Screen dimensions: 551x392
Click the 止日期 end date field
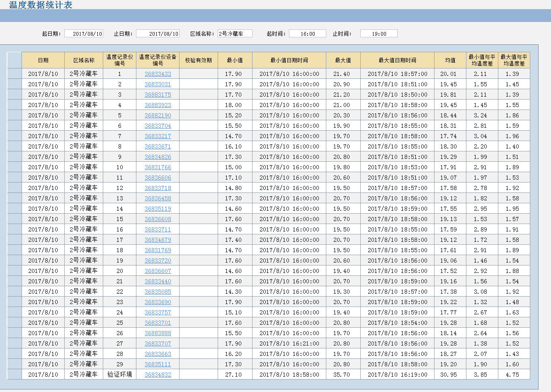coord(158,34)
